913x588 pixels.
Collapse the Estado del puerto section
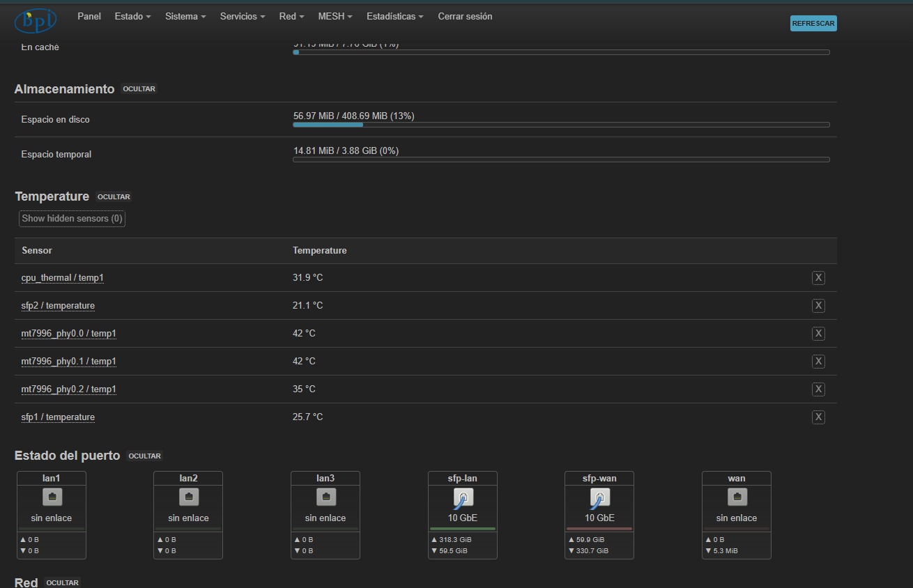(145, 456)
